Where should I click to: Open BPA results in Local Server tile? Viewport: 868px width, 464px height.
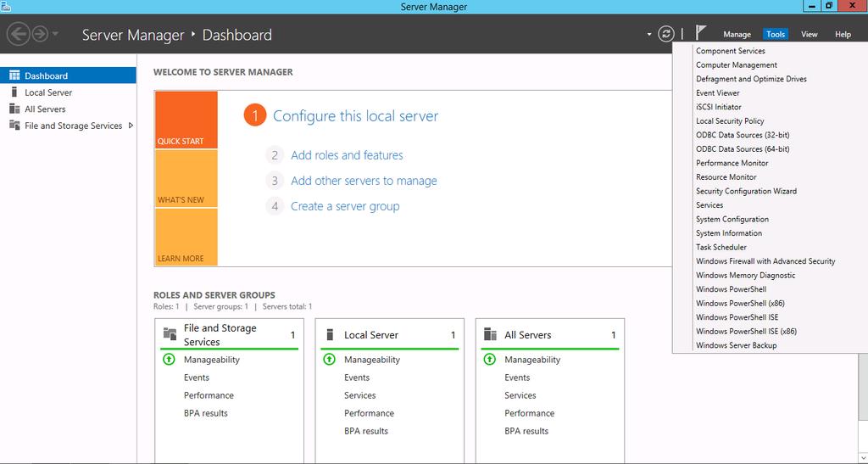point(366,431)
